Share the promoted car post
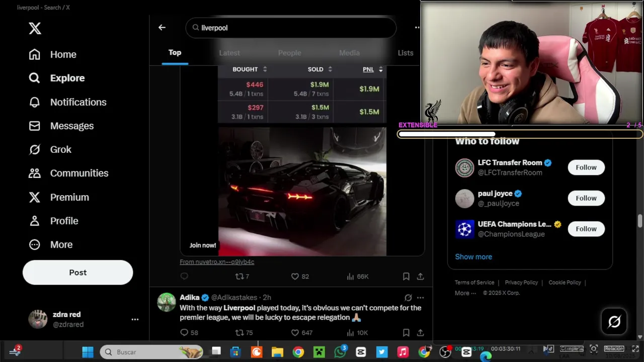644x362 pixels. pos(420,277)
